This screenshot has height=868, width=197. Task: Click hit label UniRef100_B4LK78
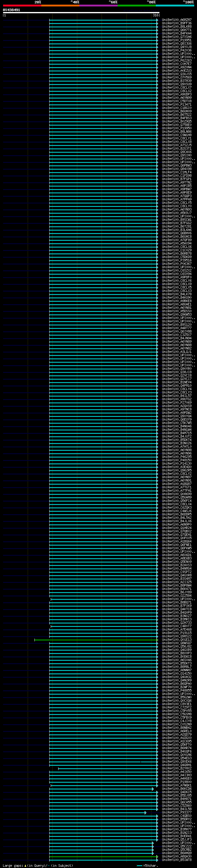(176, 294)
